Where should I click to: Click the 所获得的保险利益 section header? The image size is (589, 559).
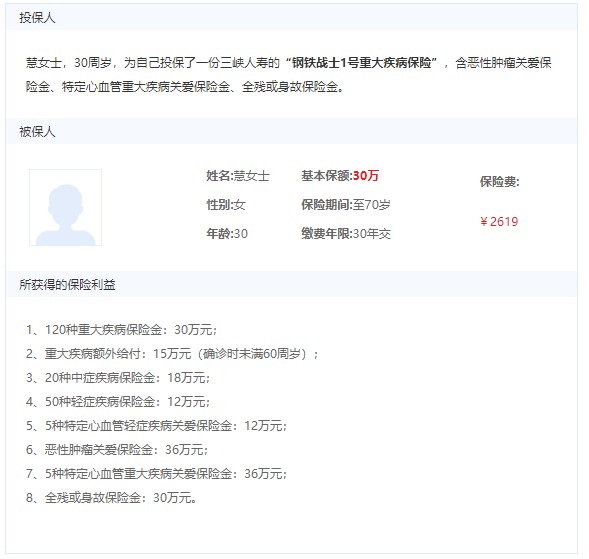click(291, 284)
